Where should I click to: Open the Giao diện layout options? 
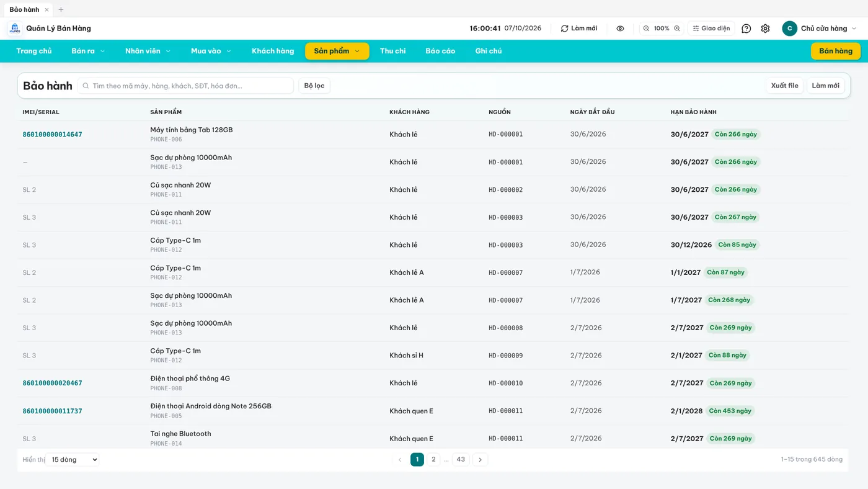(x=711, y=29)
